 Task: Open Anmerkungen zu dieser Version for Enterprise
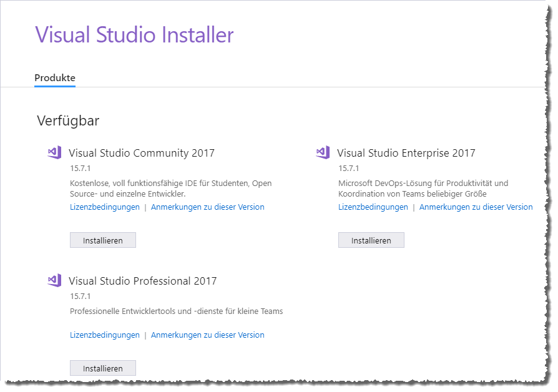(474, 207)
